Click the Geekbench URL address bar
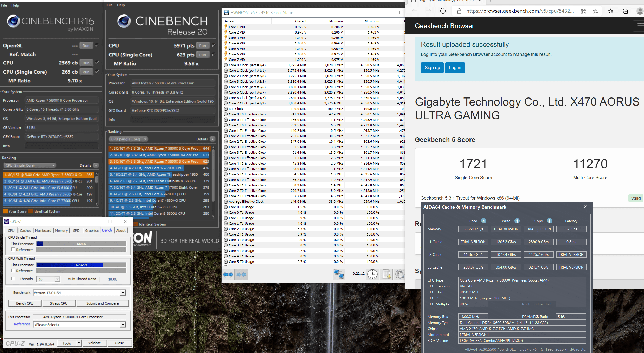 [520, 11]
